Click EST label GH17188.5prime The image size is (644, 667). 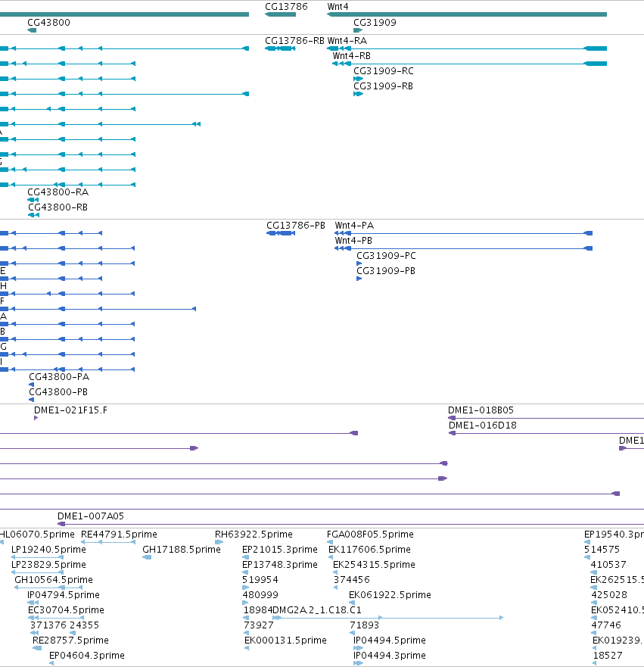click(182, 550)
